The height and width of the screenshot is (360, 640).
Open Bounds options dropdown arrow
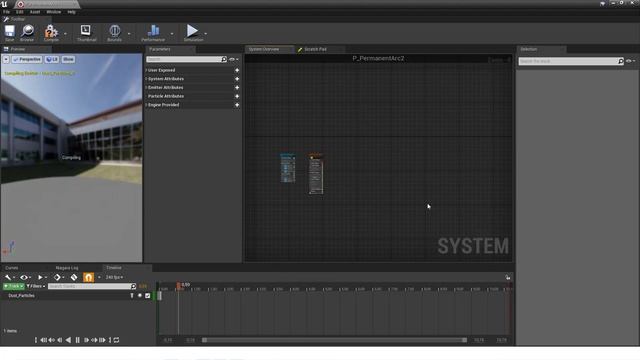(x=129, y=34)
